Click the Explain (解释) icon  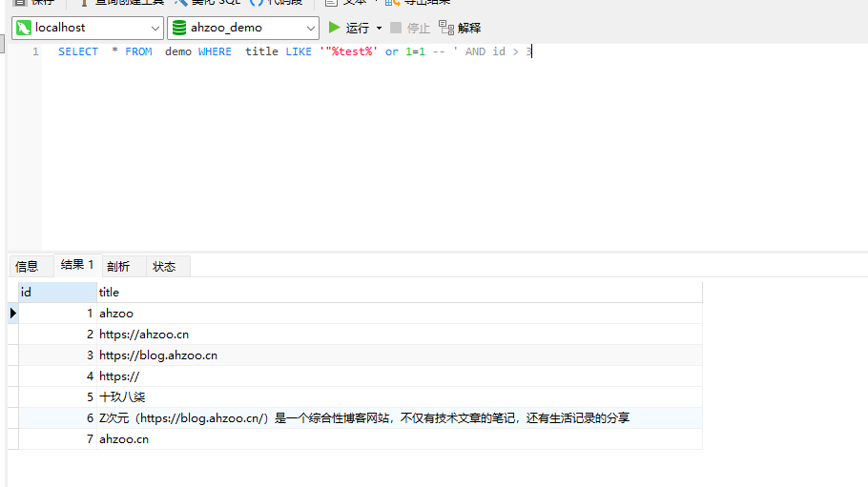tap(446, 28)
